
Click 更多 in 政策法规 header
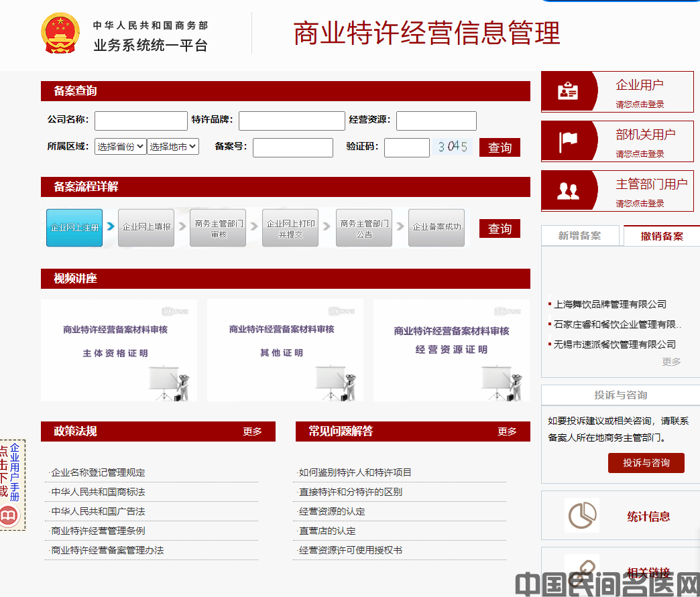pos(252,432)
